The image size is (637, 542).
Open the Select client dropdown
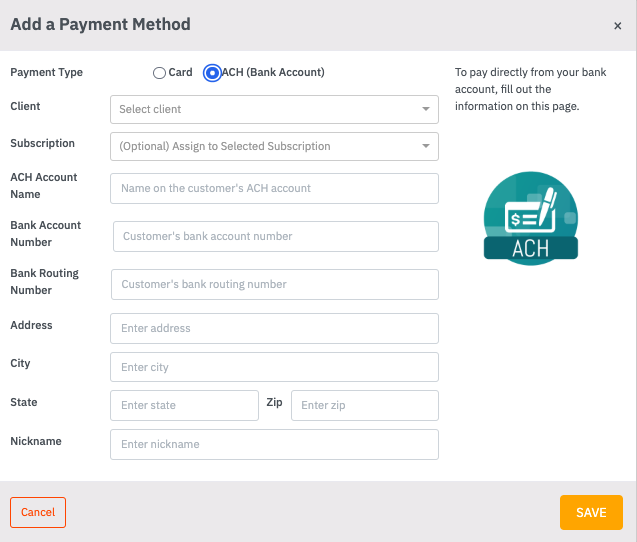point(274,109)
